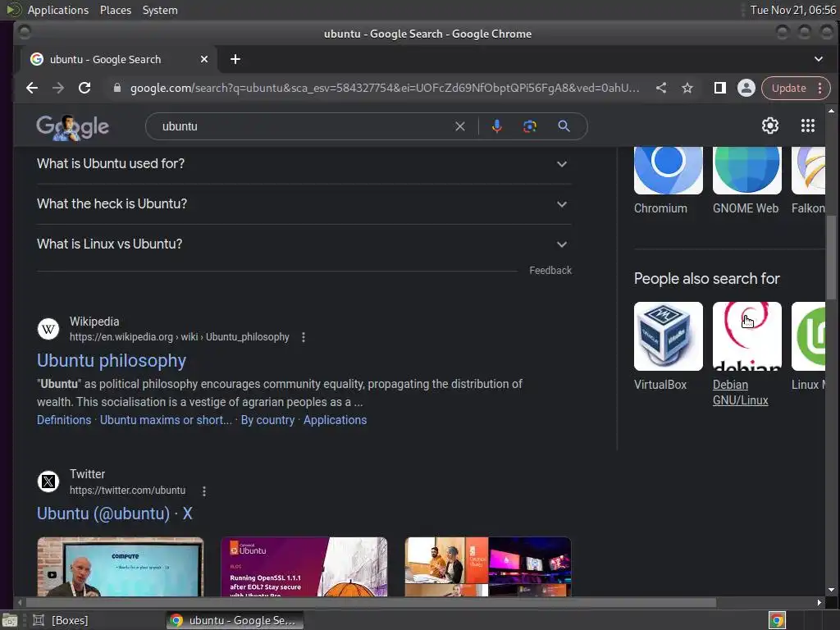
Task: Start voice search with microphone icon
Action: (x=496, y=126)
